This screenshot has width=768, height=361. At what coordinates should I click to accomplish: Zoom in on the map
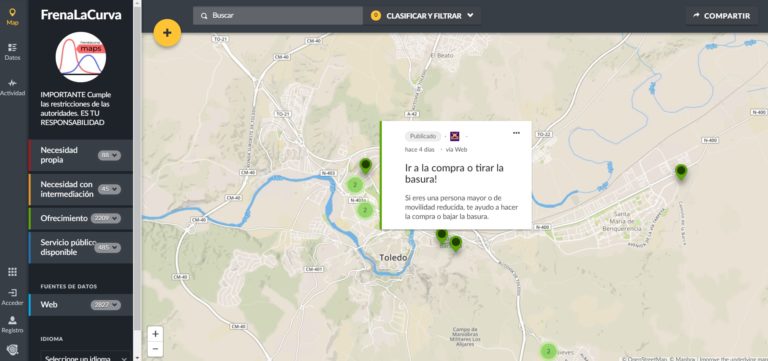[x=155, y=334]
